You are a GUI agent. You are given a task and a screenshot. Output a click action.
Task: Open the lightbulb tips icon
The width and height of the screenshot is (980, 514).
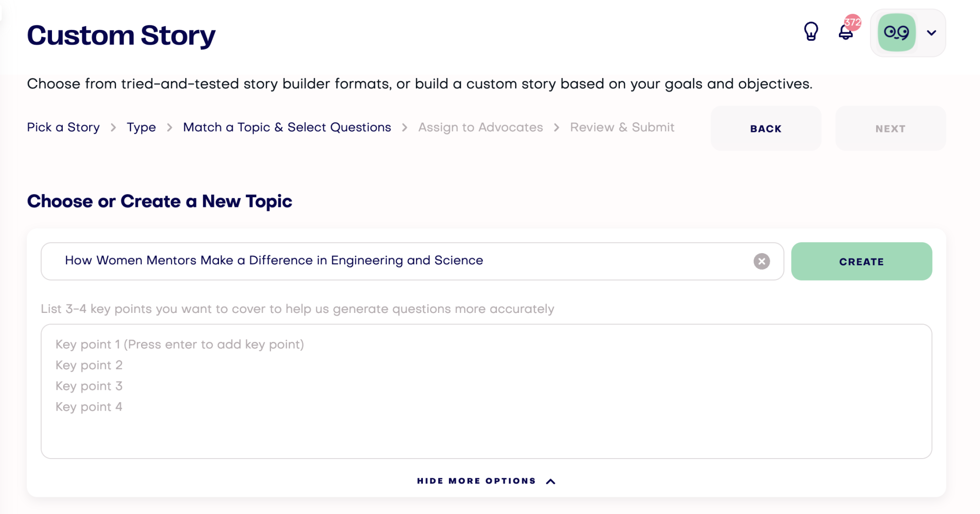[x=811, y=32]
